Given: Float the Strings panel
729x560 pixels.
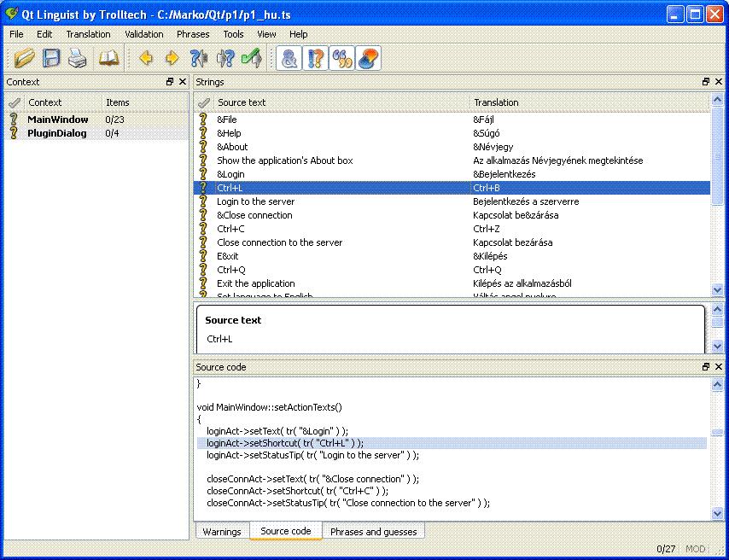Looking at the screenshot, I should tap(706, 82).
